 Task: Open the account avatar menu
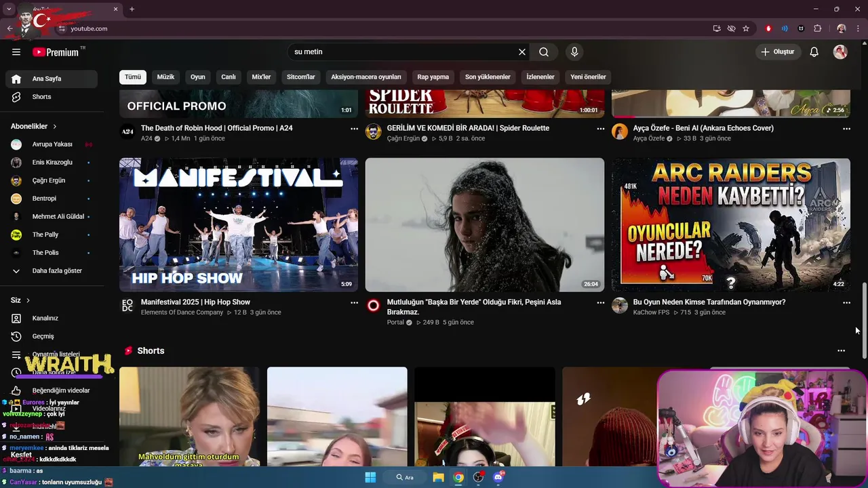[x=840, y=52]
